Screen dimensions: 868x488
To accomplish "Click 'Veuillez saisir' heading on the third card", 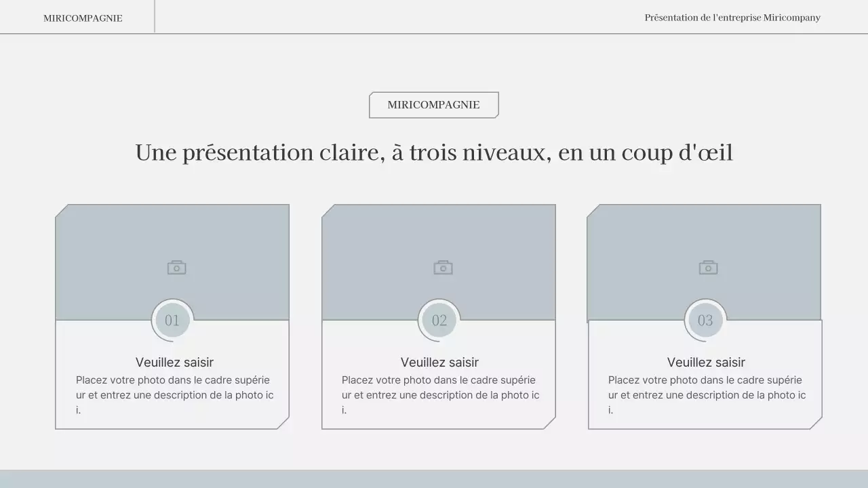I will (705, 362).
